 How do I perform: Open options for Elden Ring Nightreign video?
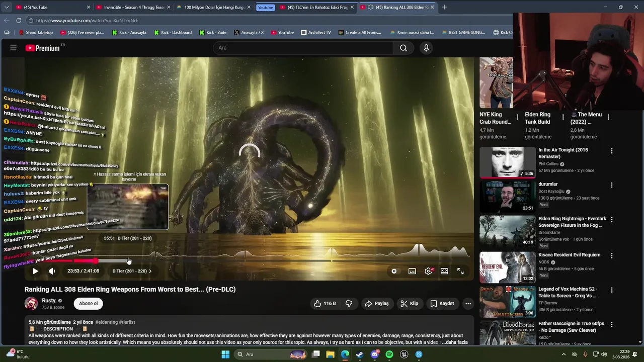[x=612, y=219]
